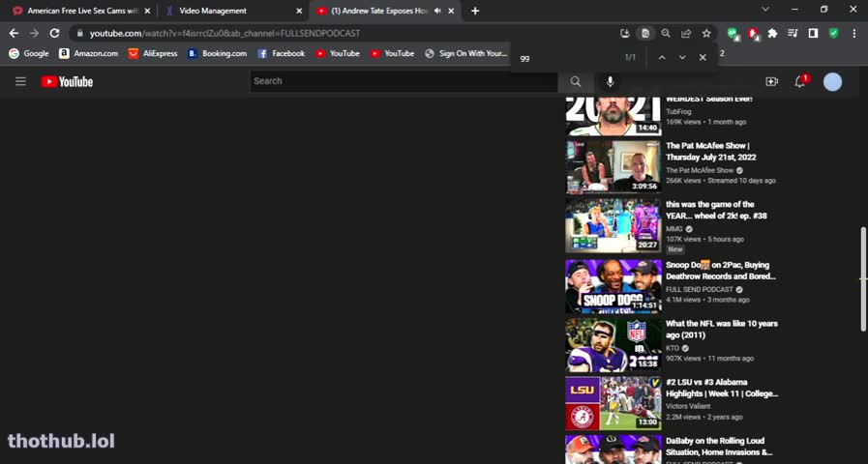Click the browser forward arrow
Image resolution: width=868 pixels, height=464 pixels.
pos(34,33)
